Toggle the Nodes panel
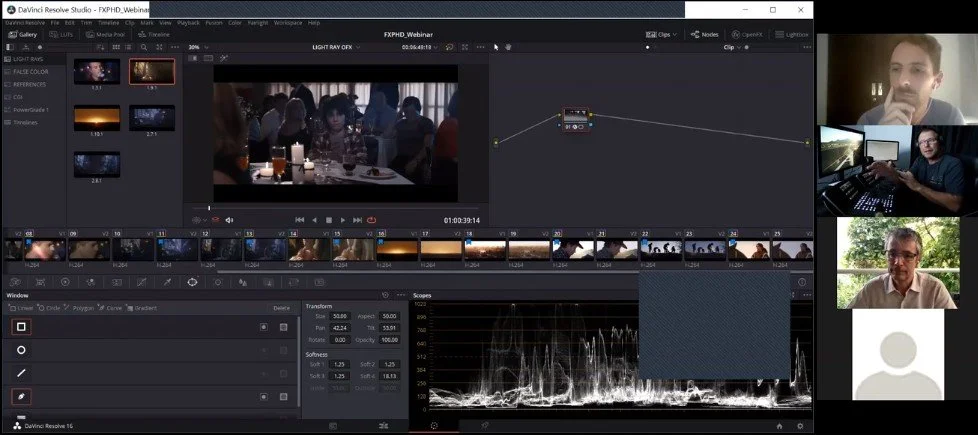Viewport: 978px width, 435px height. (x=705, y=34)
